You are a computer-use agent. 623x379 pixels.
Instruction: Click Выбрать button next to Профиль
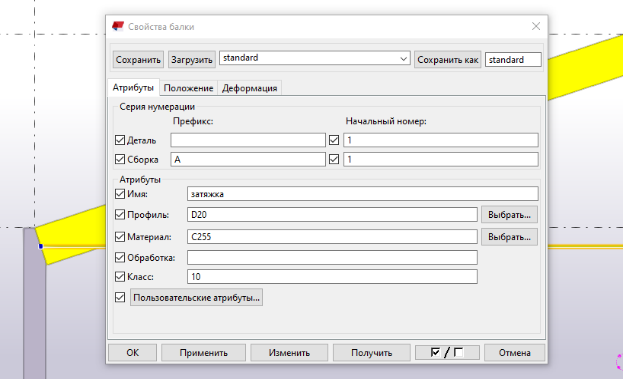coord(509,215)
